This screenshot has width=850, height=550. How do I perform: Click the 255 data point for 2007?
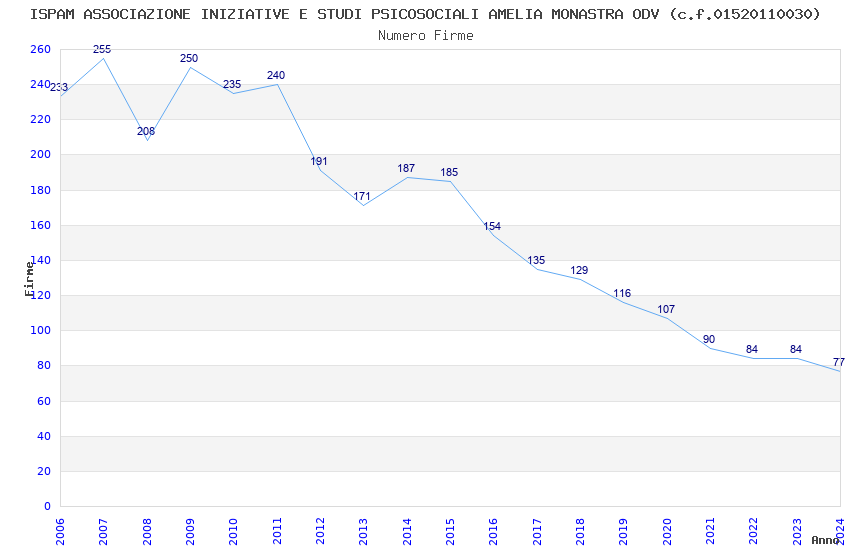(102, 49)
